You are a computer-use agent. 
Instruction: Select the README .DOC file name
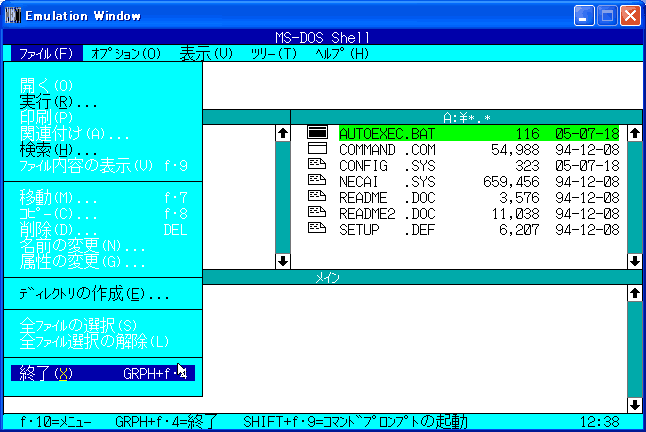pyautogui.click(x=387, y=198)
